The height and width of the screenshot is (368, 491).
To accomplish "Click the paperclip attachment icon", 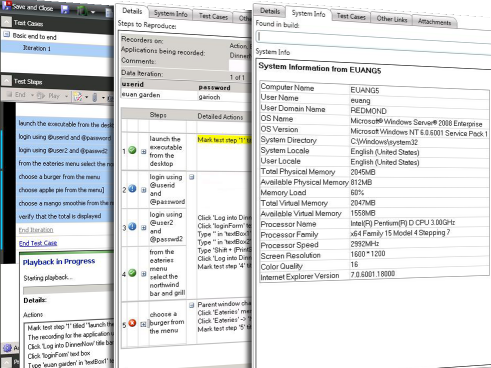I will coord(95,97).
